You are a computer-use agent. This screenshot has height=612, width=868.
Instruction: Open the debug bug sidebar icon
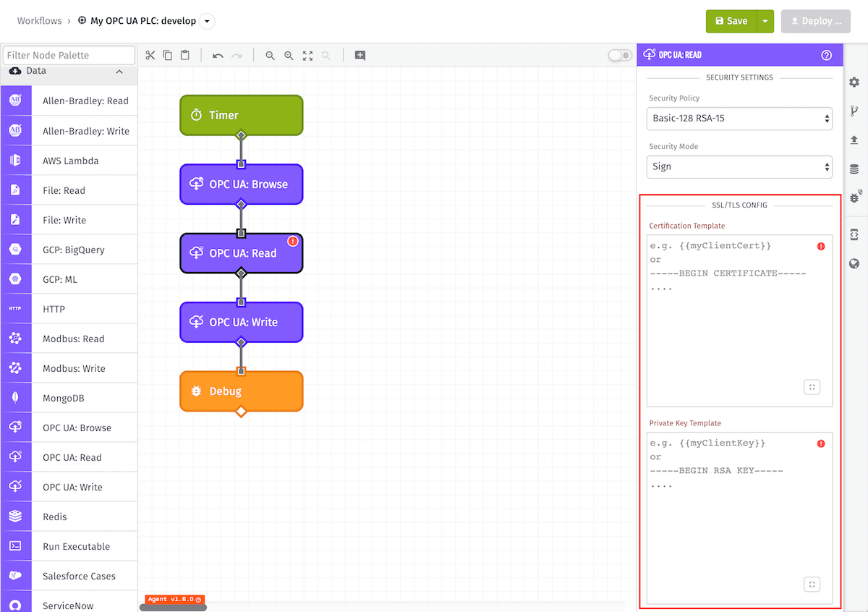855,197
